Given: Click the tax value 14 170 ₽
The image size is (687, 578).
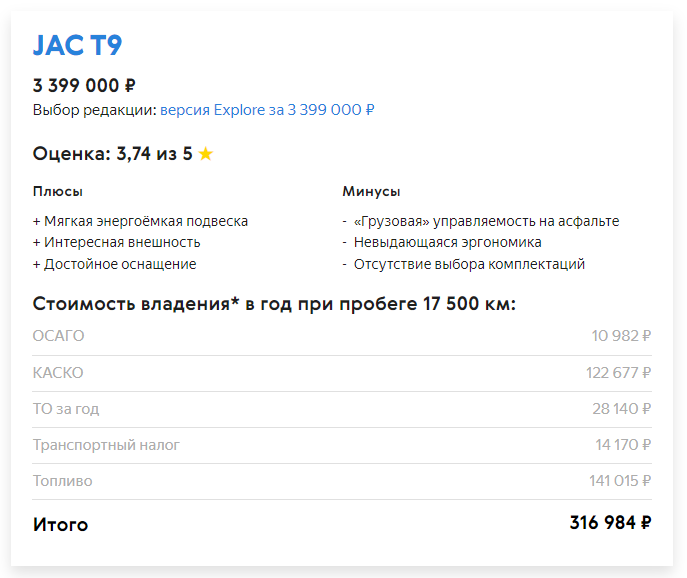Looking at the screenshot, I should 623,445.
